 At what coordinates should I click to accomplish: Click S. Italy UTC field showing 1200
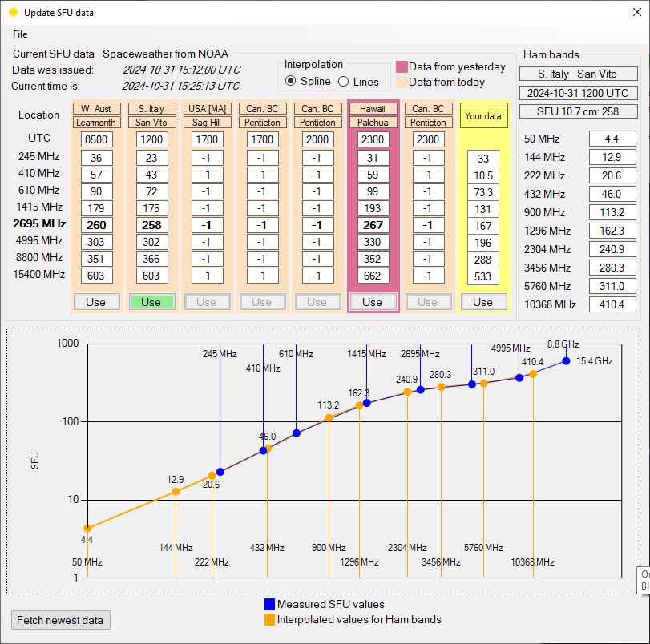pos(151,139)
